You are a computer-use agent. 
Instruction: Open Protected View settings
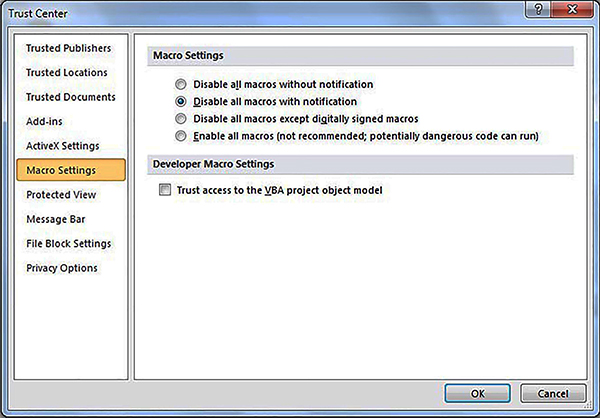[x=61, y=195]
